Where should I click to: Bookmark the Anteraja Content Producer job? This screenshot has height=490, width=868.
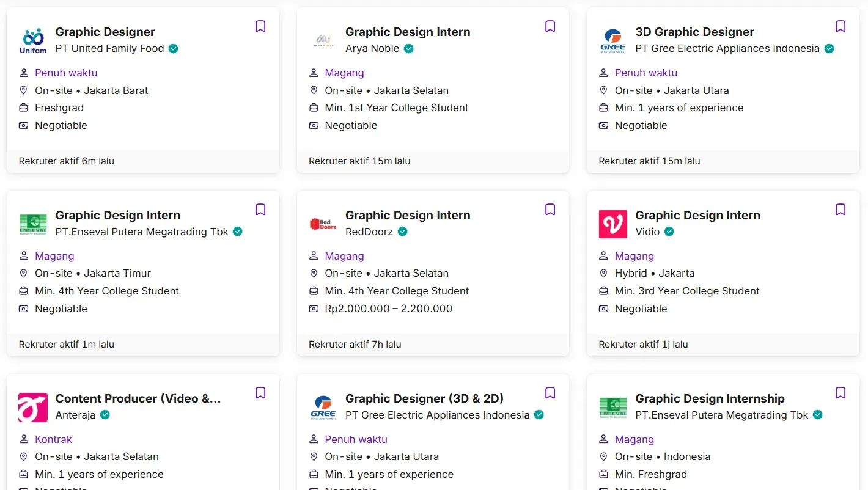(260, 393)
